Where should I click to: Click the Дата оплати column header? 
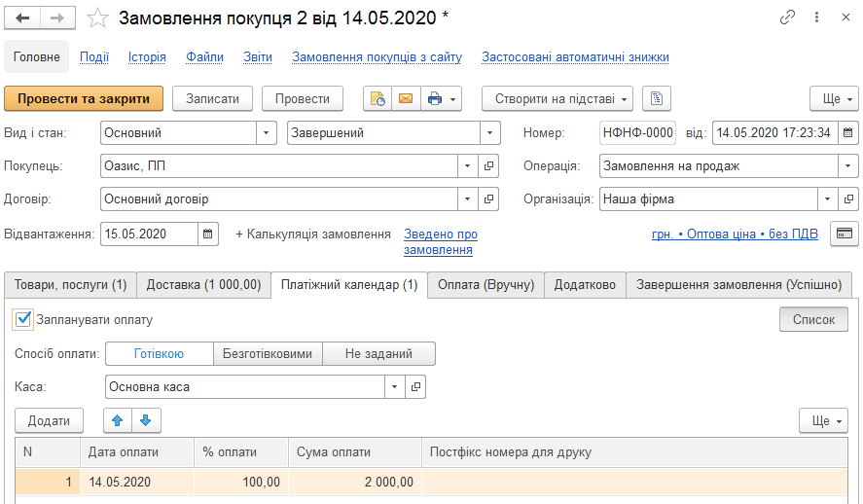(137, 452)
